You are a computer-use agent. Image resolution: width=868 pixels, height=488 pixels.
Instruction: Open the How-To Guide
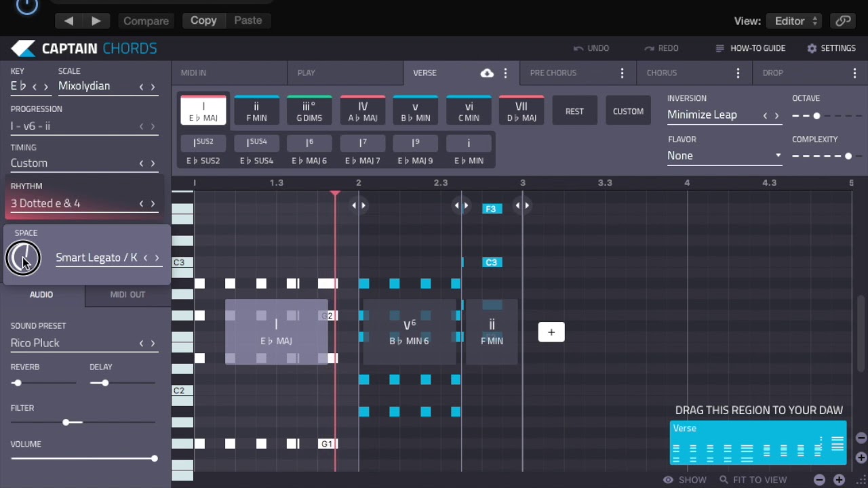click(x=751, y=48)
